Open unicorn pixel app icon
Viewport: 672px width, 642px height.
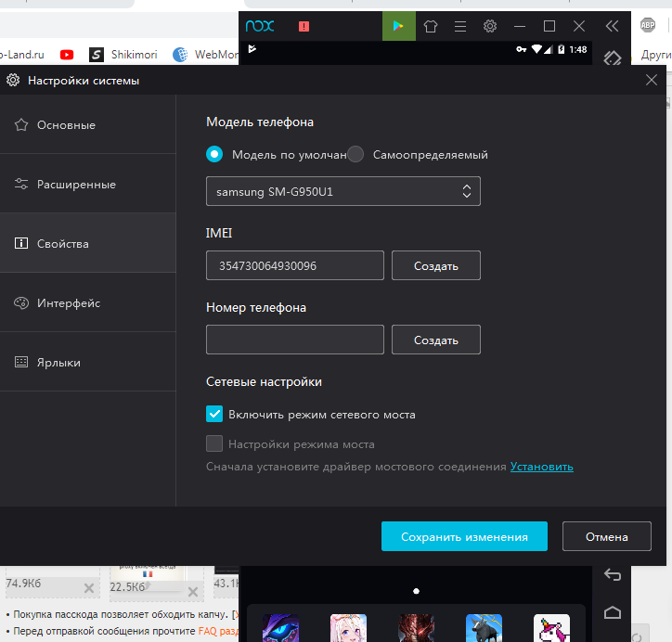pos(551,628)
